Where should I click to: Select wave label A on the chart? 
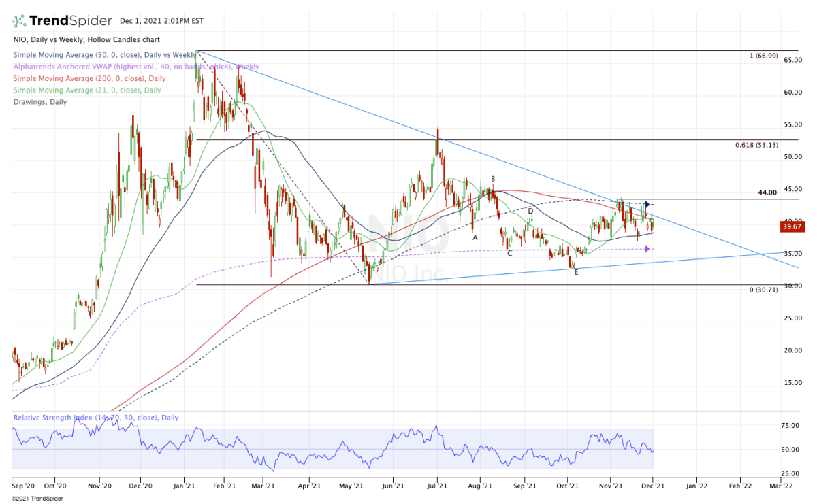(475, 237)
